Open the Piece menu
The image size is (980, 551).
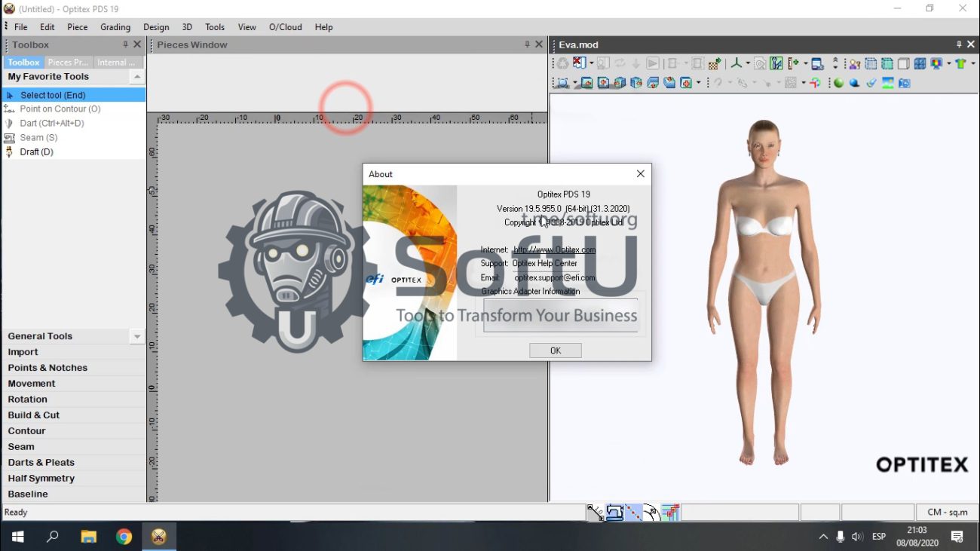pyautogui.click(x=78, y=27)
